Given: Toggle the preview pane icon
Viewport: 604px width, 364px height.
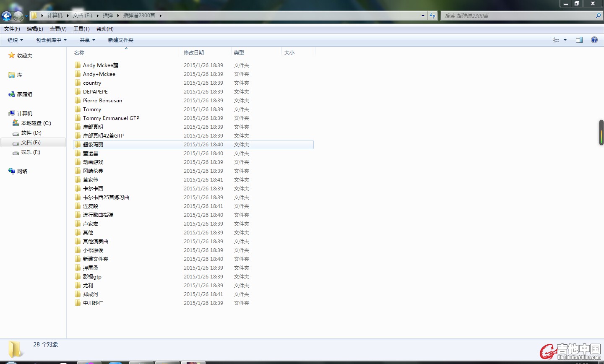Looking at the screenshot, I should coord(579,40).
